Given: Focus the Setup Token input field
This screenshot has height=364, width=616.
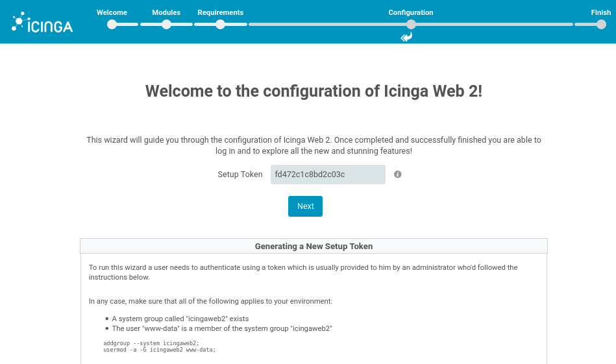Looking at the screenshot, I should 328,175.
